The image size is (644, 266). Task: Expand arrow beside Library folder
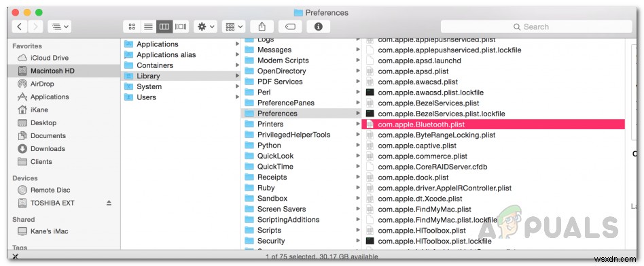tap(237, 76)
